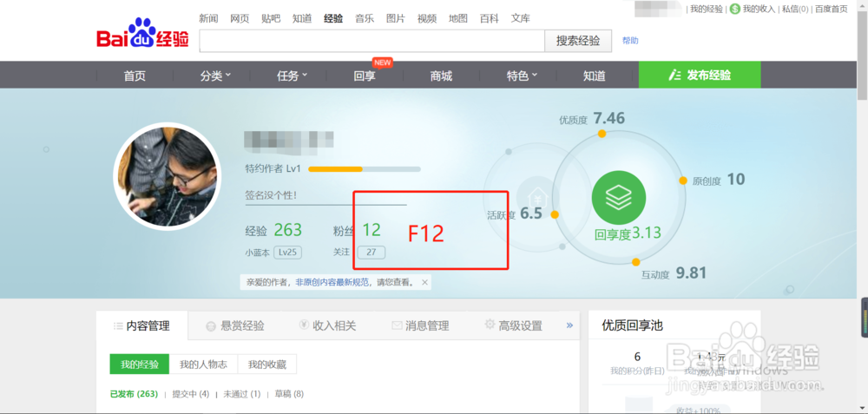Open 知道 in the top link row
The image size is (868, 414).
point(302,18)
